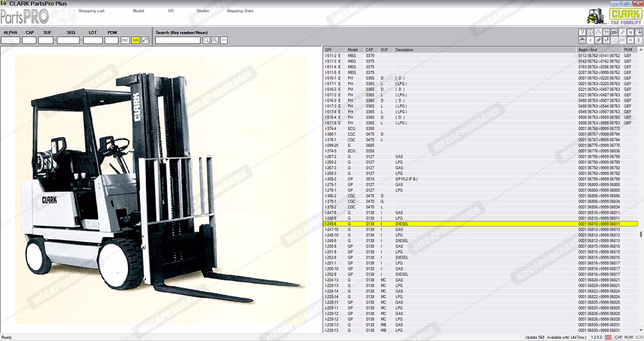The image size is (644, 341).
Task: Click the pushpin icon
Action: (x=598, y=41)
